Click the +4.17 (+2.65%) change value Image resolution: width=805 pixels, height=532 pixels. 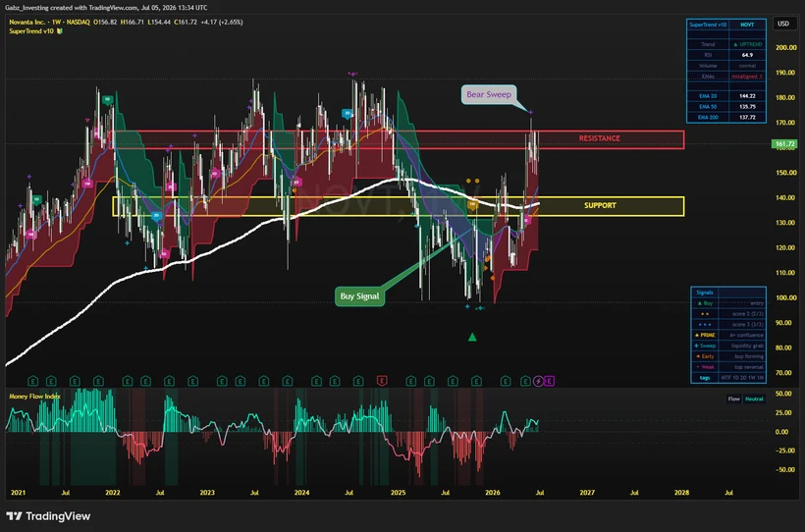[x=222, y=22]
